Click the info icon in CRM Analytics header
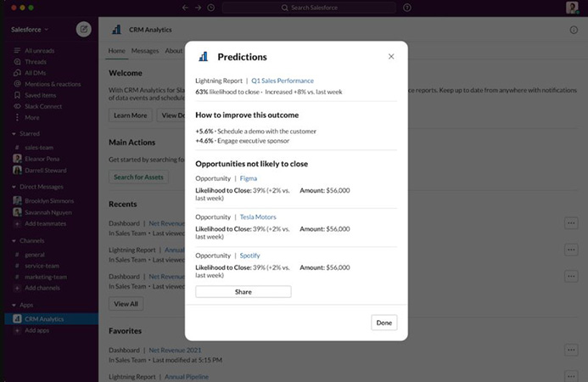 pyautogui.click(x=574, y=30)
